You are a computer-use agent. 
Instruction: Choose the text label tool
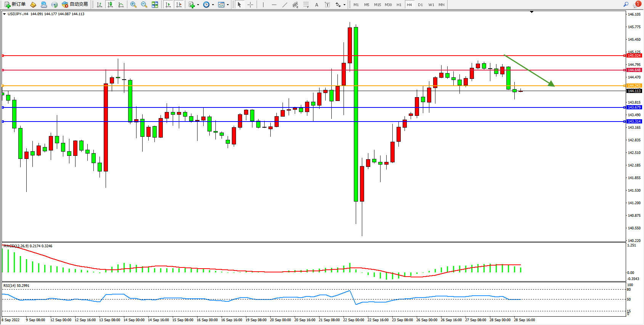327,5
